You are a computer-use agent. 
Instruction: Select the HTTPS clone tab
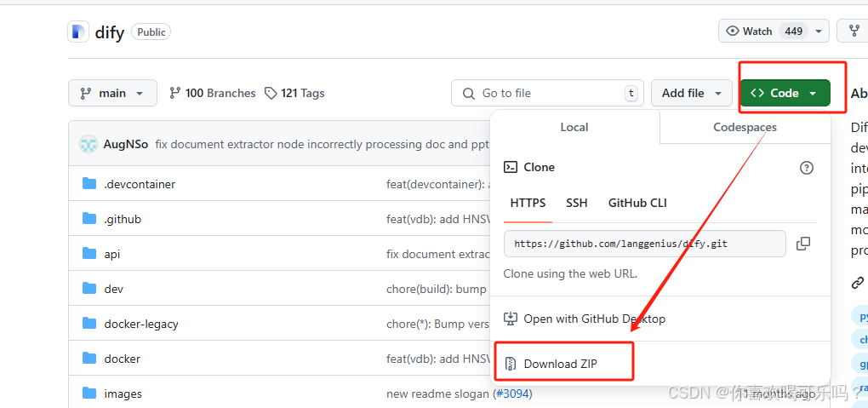(x=528, y=203)
